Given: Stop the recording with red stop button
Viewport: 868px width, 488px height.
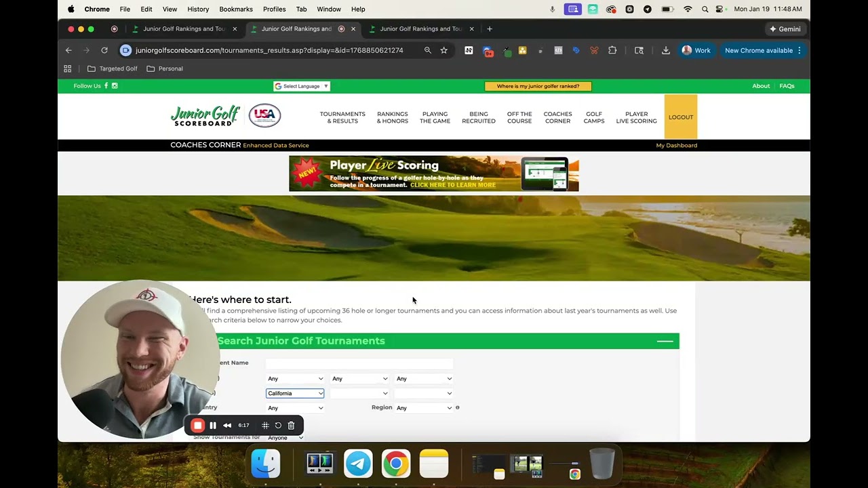Looking at the screenshot, I should pyautogui.click(x=197, y=425).
